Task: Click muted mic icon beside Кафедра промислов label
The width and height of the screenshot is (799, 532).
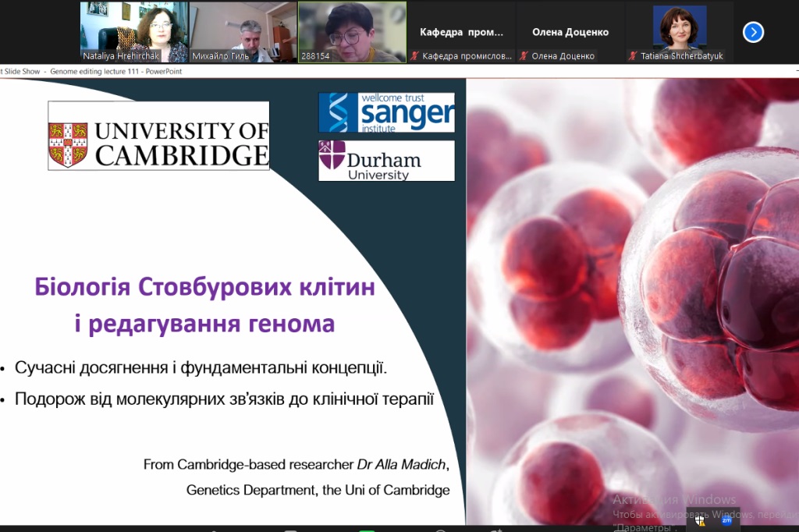Action: tap(415, 56)
